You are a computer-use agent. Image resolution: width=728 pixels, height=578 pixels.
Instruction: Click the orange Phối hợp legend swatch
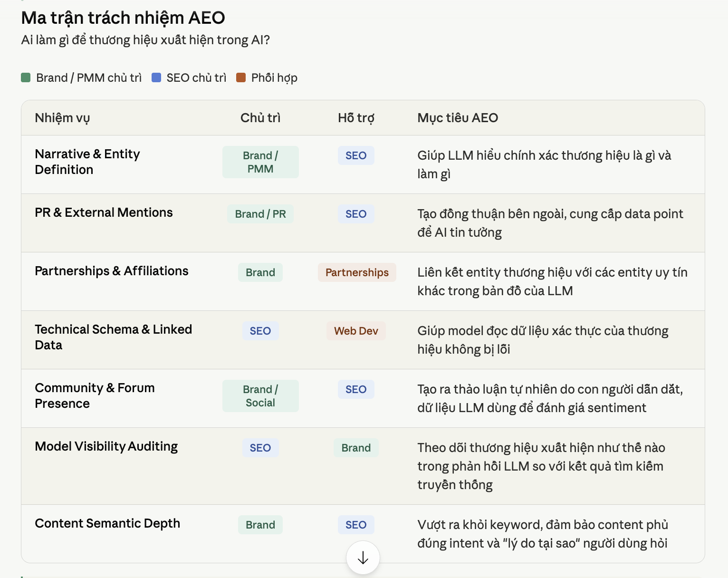(x=241, y=77)
